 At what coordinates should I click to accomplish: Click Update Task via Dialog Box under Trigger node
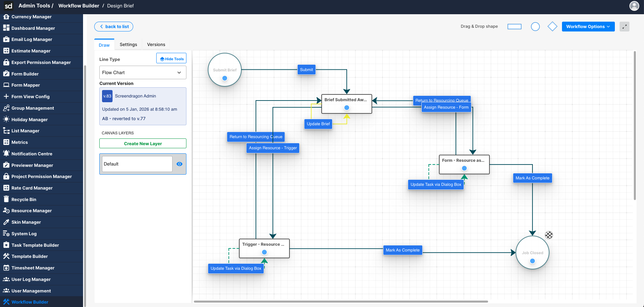236,268
